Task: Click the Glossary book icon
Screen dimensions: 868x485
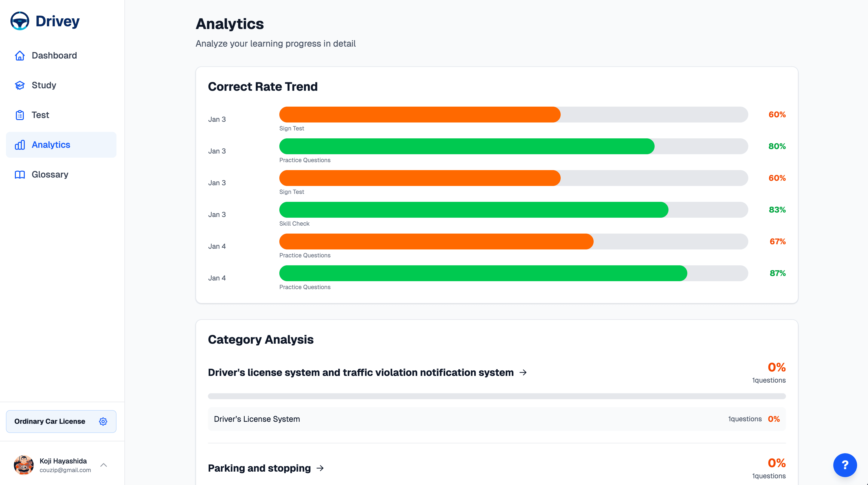Action: coord(20,175)
